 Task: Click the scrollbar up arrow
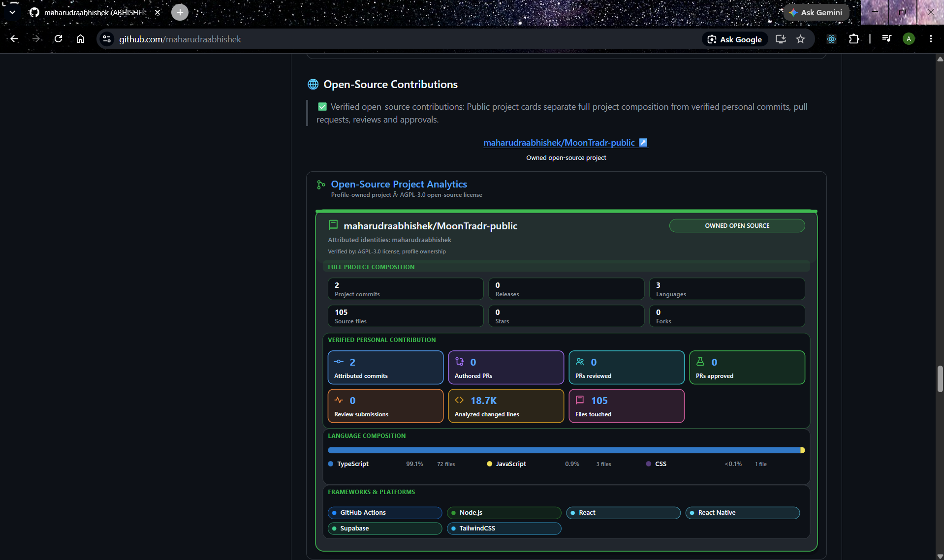click(940, 59)
